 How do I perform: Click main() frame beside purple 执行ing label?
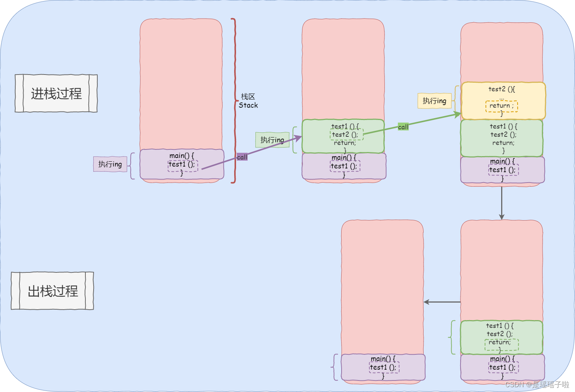click(x=182, y=164)
